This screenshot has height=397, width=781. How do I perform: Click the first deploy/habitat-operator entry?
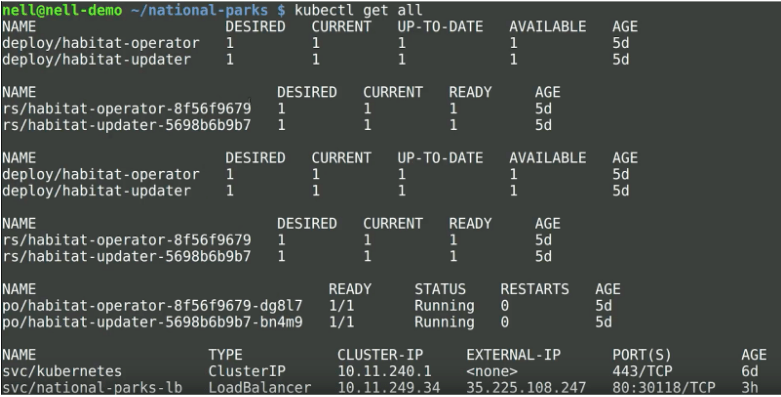(x=101, y=43)
